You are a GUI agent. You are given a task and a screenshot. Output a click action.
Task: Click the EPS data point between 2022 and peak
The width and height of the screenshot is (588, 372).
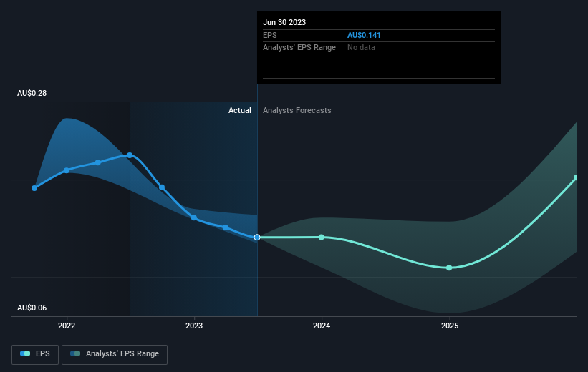[98, 162]
